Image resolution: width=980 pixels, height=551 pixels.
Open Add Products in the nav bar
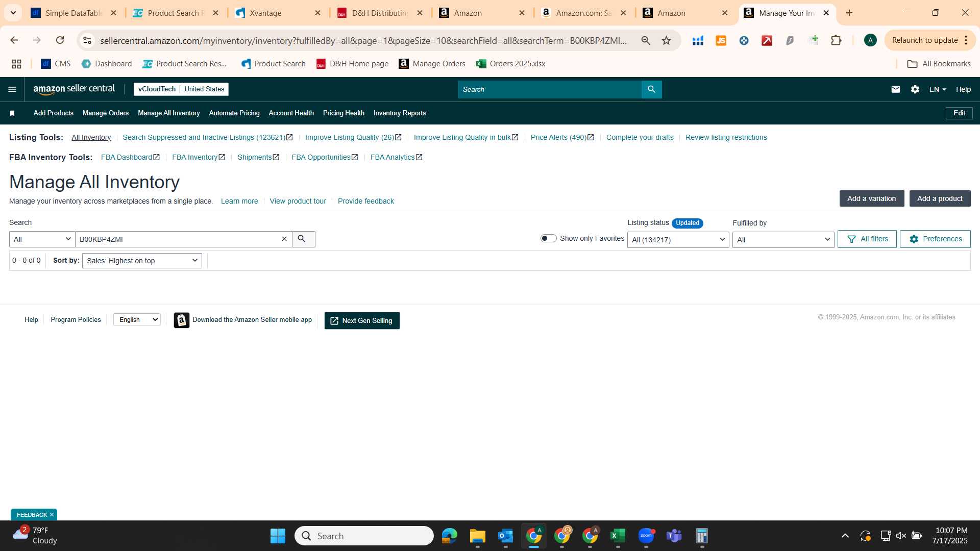54,113
